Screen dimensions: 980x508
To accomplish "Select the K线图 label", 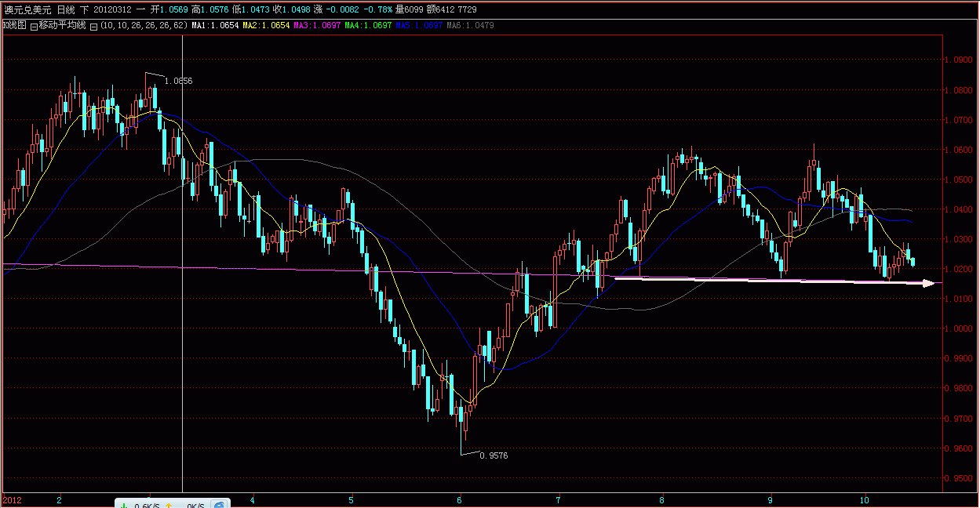I will coord(14,25).
